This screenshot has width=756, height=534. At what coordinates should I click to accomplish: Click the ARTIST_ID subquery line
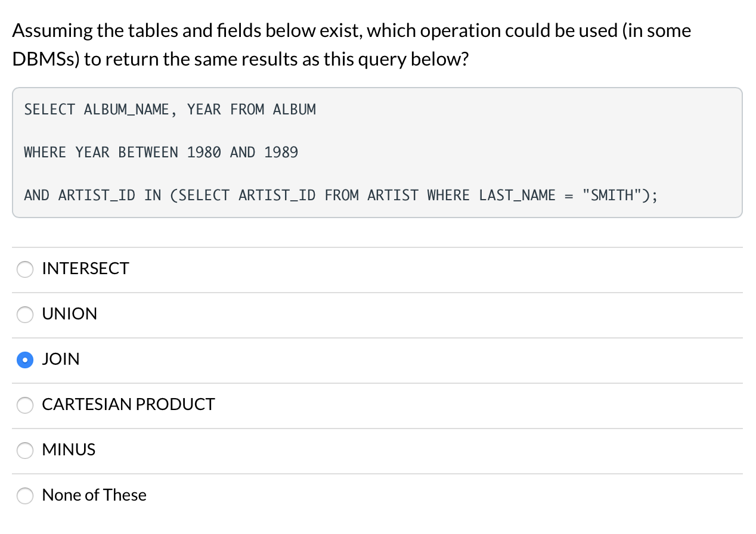click(340, 195)
